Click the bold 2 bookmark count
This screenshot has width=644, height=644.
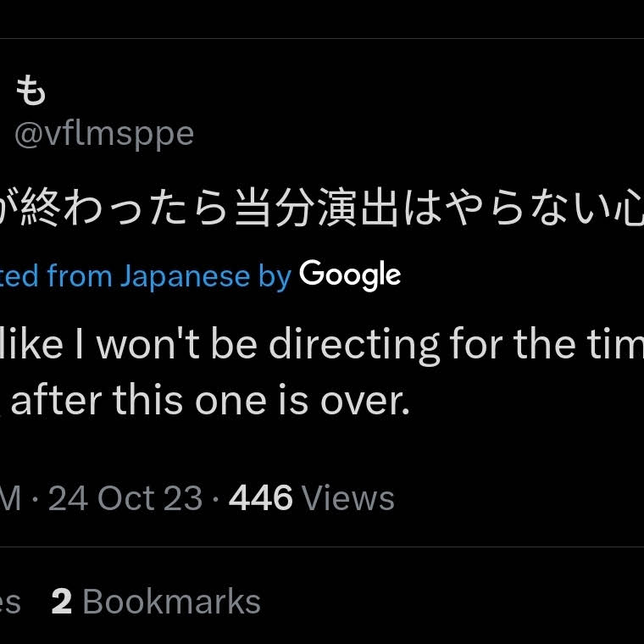62,602
